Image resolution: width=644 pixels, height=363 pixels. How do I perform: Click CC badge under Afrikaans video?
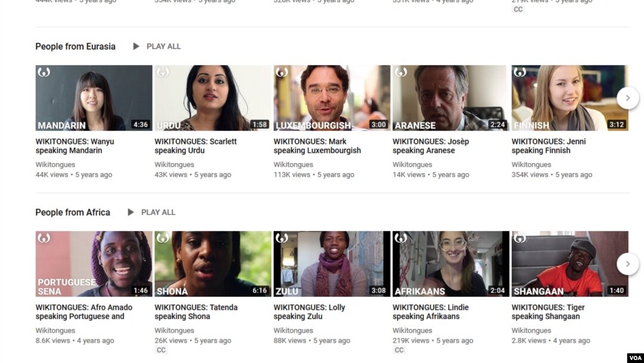[399, 350]
